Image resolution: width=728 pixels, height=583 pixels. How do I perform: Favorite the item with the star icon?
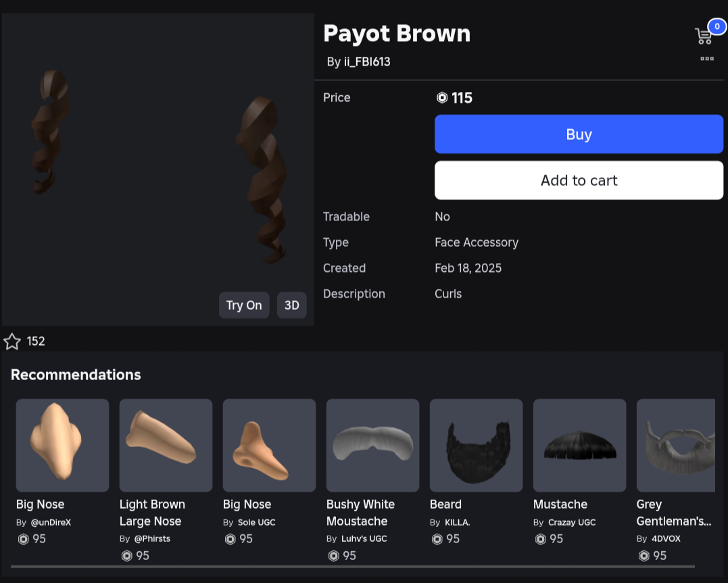[12, 342]
